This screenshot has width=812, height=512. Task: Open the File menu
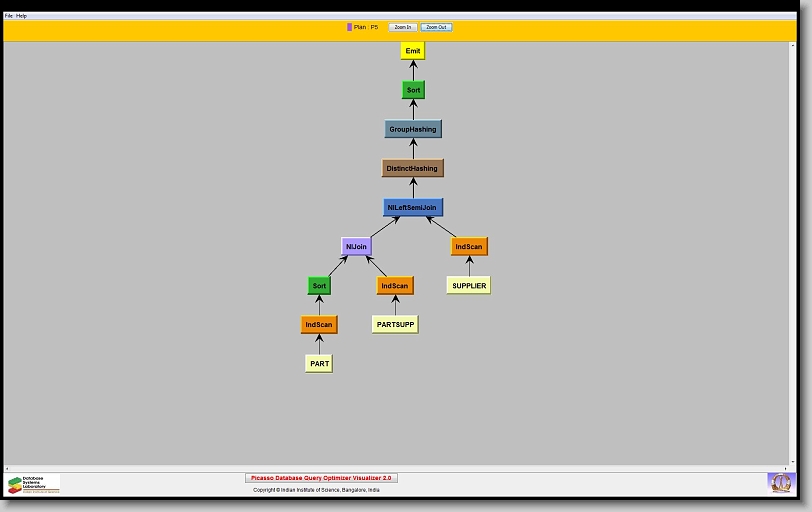9,16
